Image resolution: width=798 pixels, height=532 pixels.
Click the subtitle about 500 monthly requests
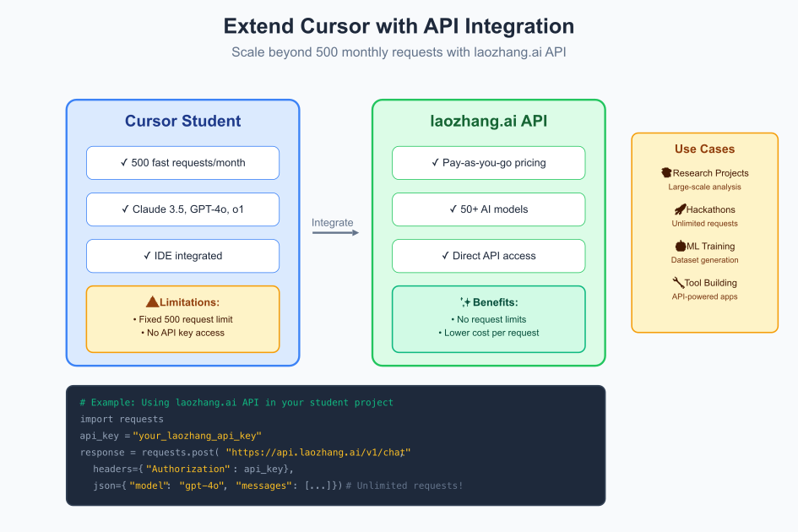point(399,52)
